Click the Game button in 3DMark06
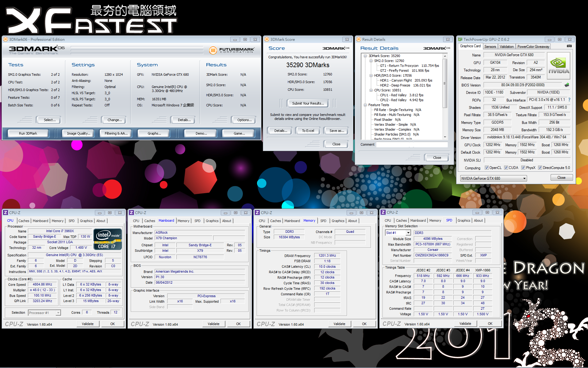 click(239, 133)
